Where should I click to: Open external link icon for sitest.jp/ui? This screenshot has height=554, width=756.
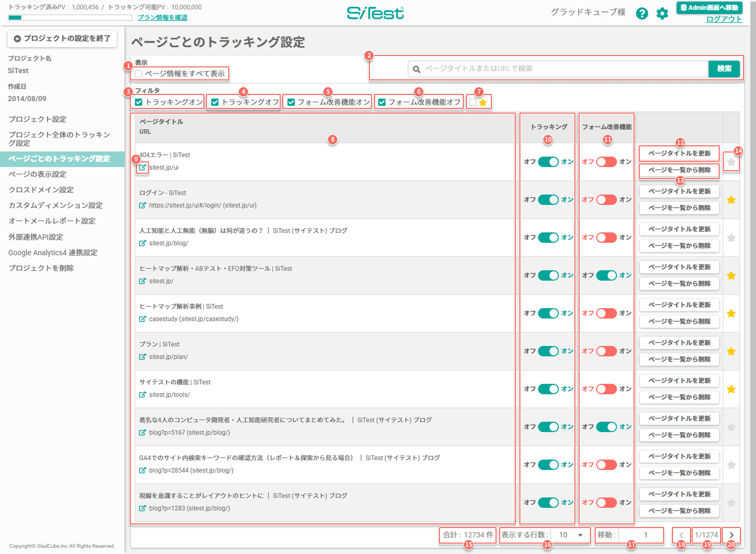142,168
